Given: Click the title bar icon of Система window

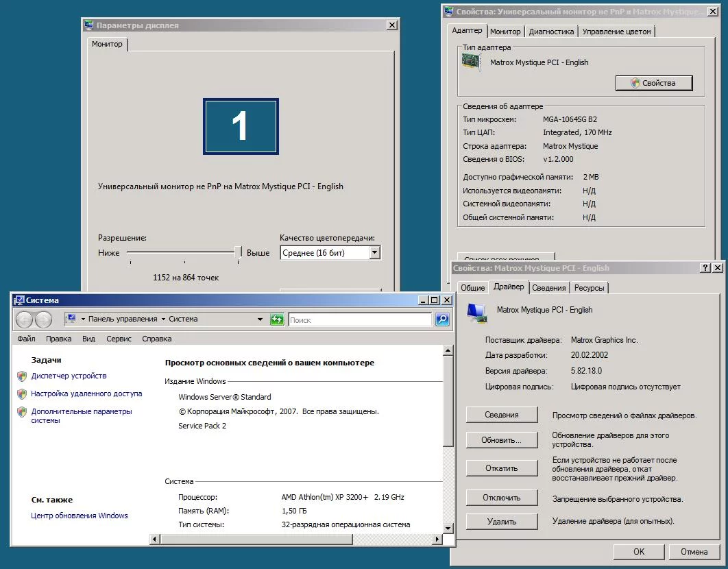Looking at the screenshot, I should point(19,300).
